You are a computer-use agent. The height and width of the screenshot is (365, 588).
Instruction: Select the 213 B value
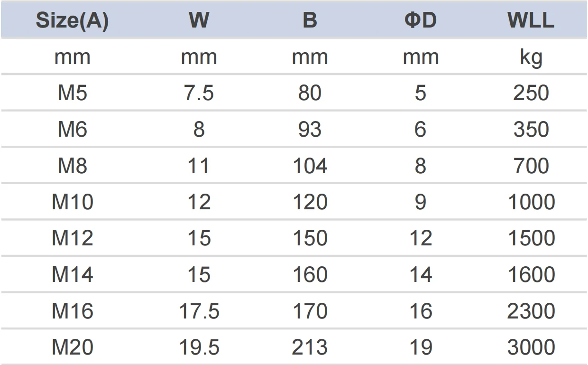[x=310, y=348]
